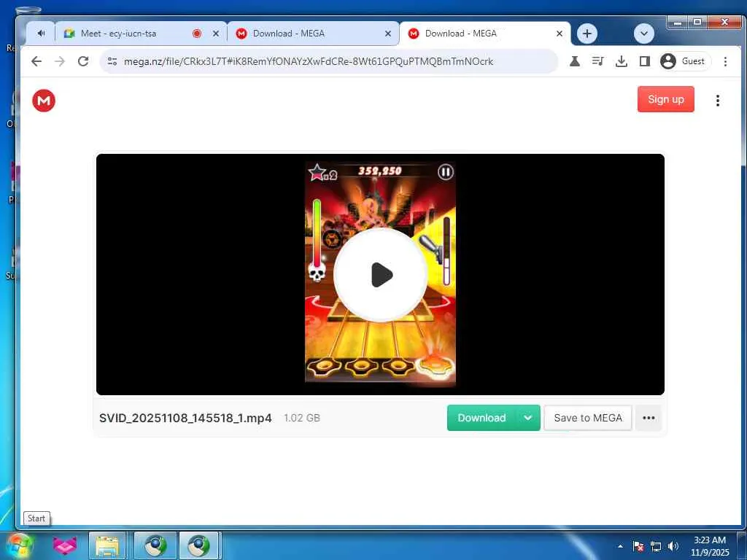This screenshot has width=747, height=560.
Task: Open the pink cat app in taskbar
Action: click(x=65, y=545)
